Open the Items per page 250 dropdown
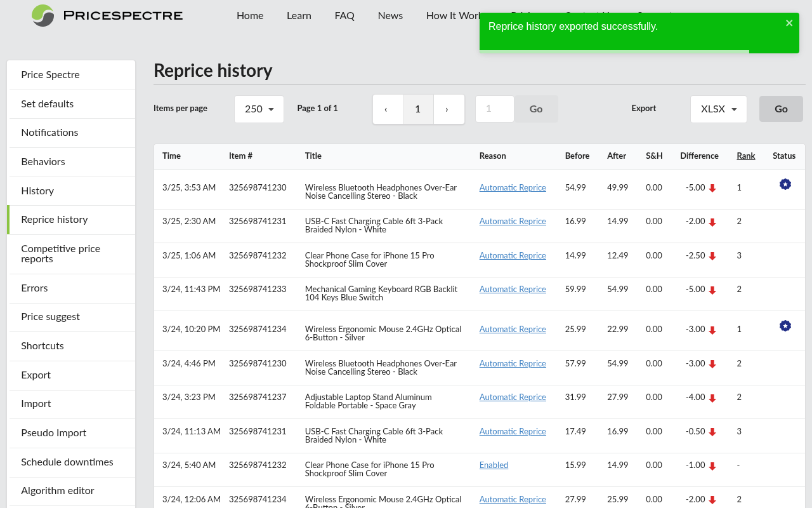The width and height of the screenshot is (812, 508). pos(259,109)
